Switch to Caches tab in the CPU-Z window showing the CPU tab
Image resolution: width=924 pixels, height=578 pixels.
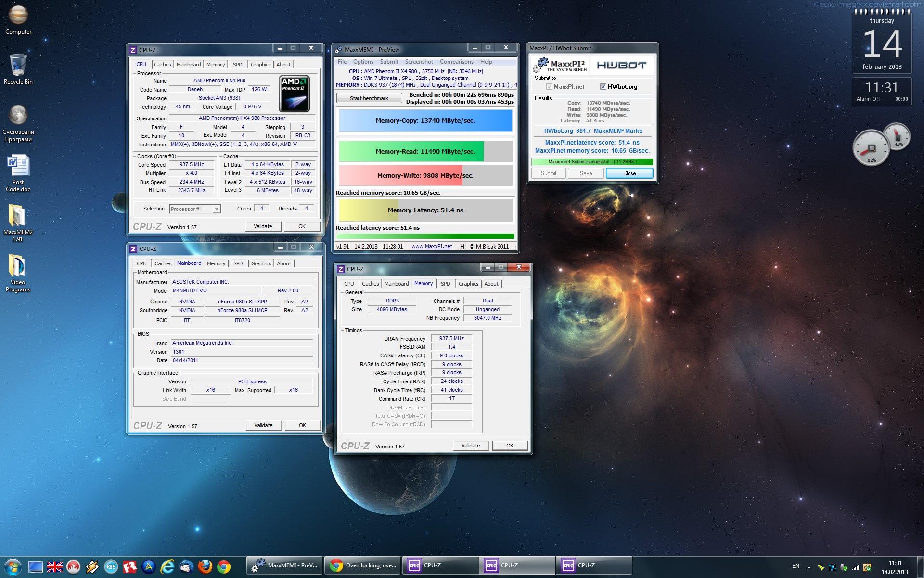pyautogui.click(x=163, y=65)
